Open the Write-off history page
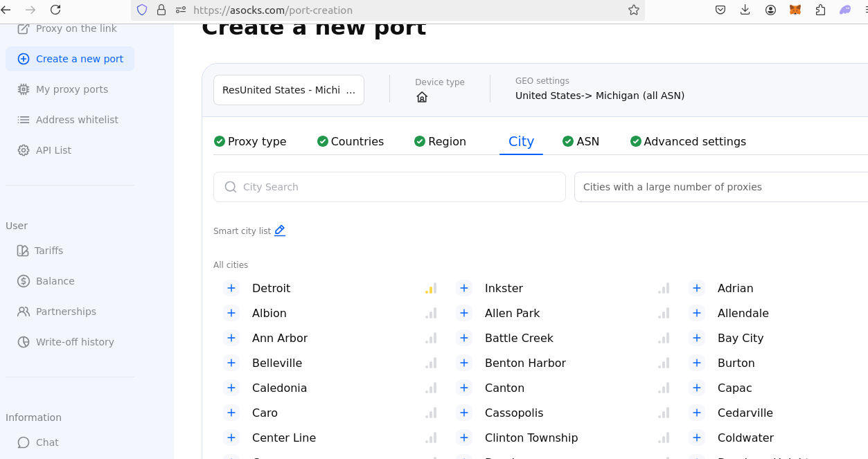The height and width of the screenshot is (459, 868). pos(74,342)
